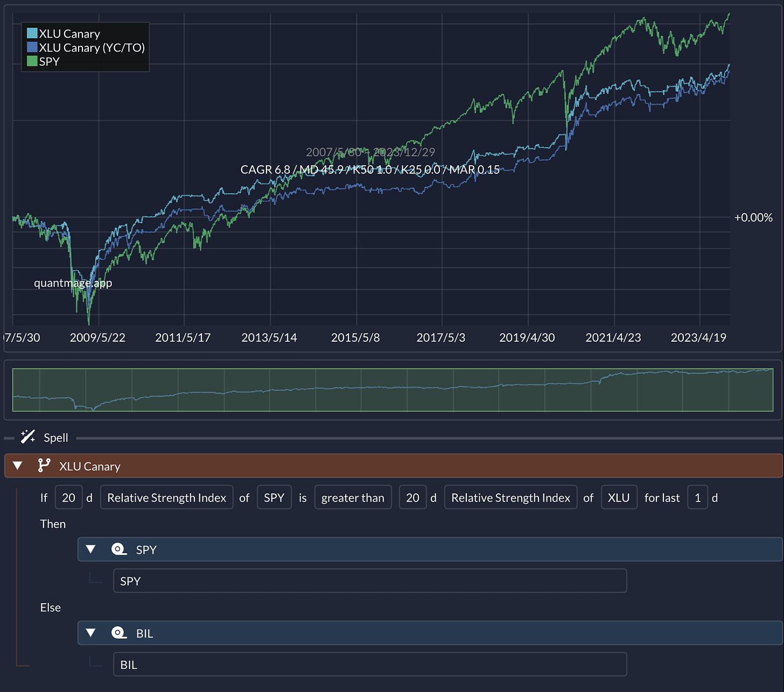784x692 pixels.
Task: Change the XLU ticker in condition
Action: [619, 497]
